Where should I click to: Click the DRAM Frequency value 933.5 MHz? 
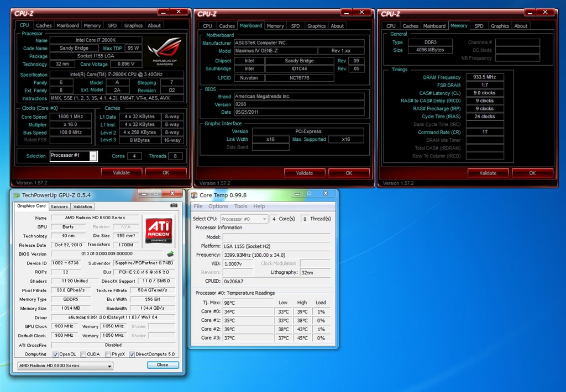(485, 77)
